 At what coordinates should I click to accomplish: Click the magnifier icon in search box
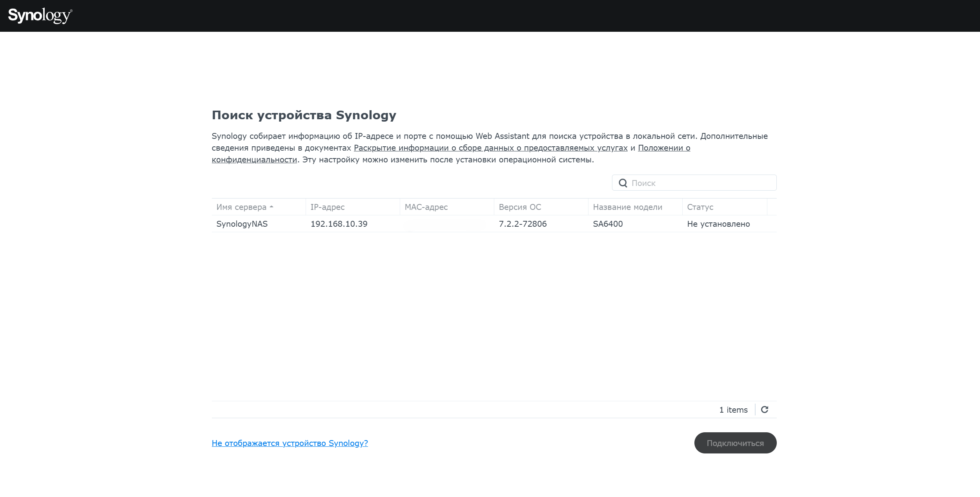623,183
